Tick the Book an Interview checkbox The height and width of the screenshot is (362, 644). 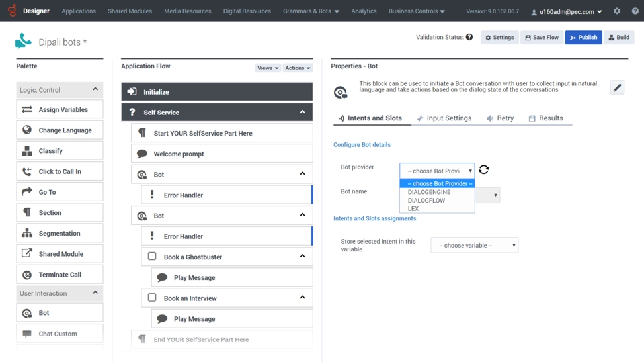pos(152,298)
